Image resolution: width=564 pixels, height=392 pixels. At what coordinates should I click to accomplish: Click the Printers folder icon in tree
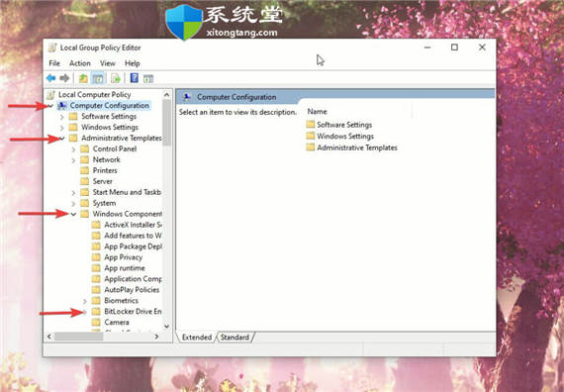[85, 170]
